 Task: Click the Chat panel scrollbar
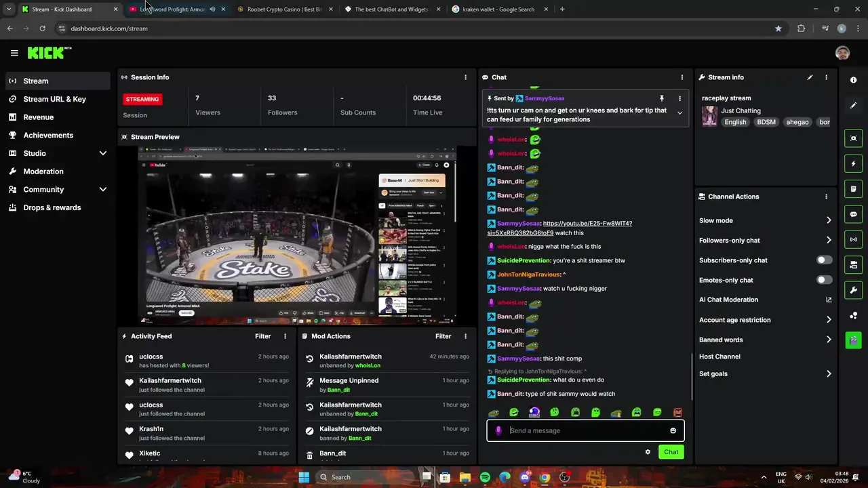click(691, 377)
